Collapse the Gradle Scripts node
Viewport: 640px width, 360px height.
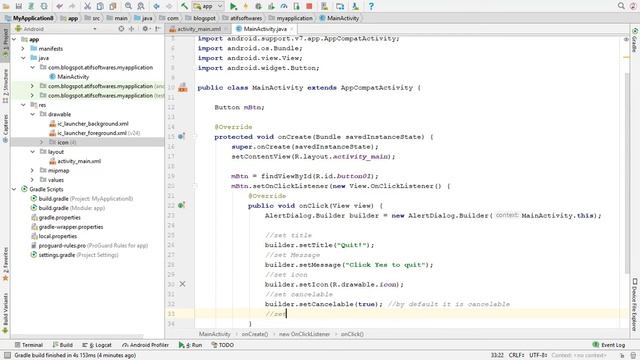(x=15, y=189)
